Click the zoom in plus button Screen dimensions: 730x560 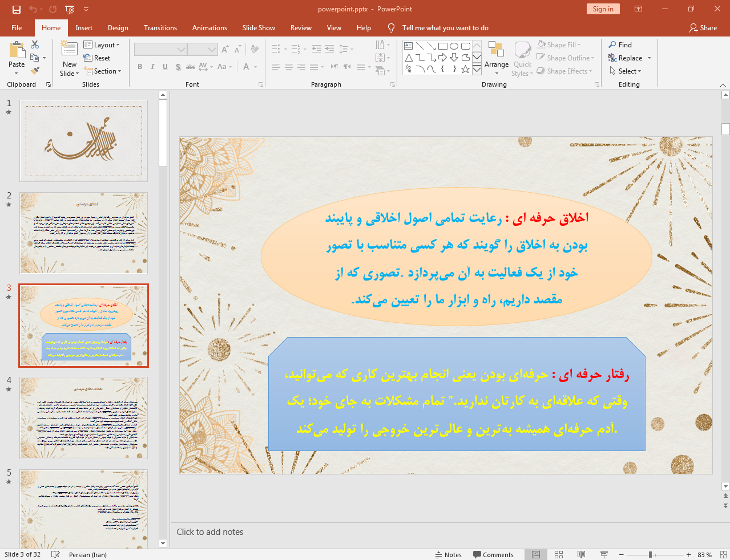[x=689, y=554]
